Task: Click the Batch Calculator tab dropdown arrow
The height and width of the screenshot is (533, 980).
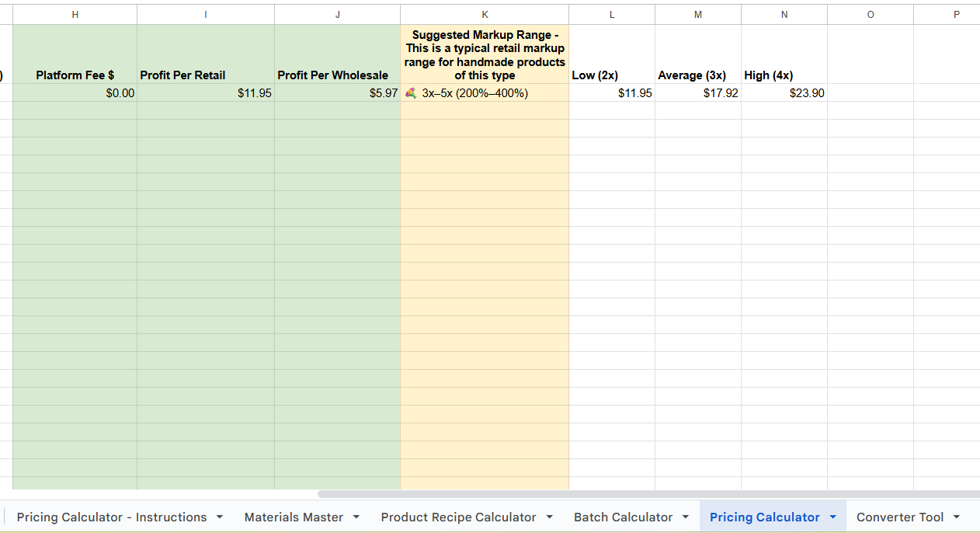Action: pyautogui.click(x=686, y=517)
